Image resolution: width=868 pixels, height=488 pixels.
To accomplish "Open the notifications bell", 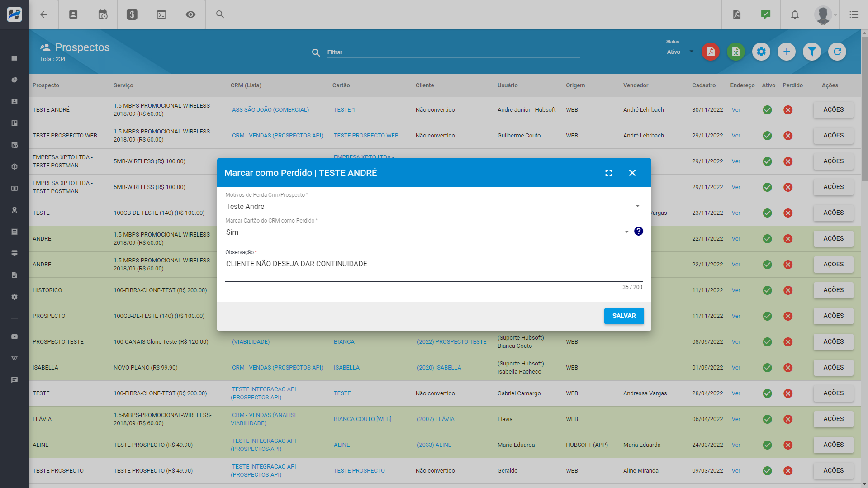I will pos(795,14).
